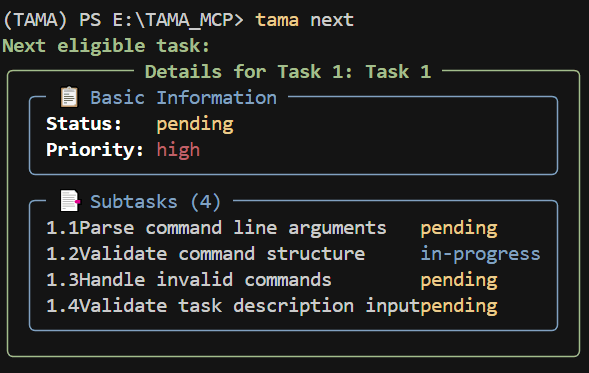
Task: Click the 'Details for Task 1' panel title
Action: 288,71
